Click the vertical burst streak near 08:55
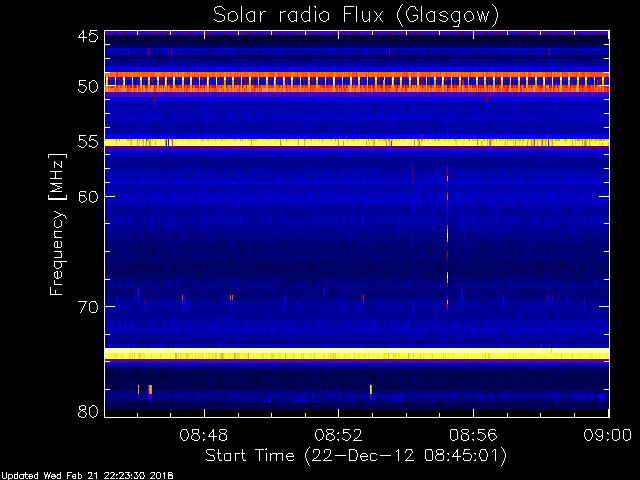 447,239
